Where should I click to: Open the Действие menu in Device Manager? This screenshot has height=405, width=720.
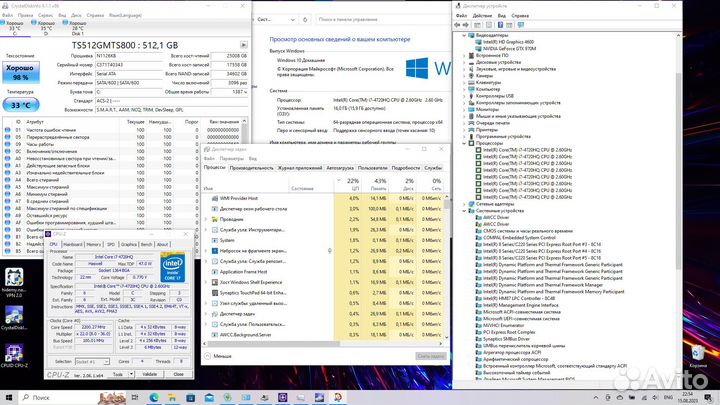(x=482, y=16)
